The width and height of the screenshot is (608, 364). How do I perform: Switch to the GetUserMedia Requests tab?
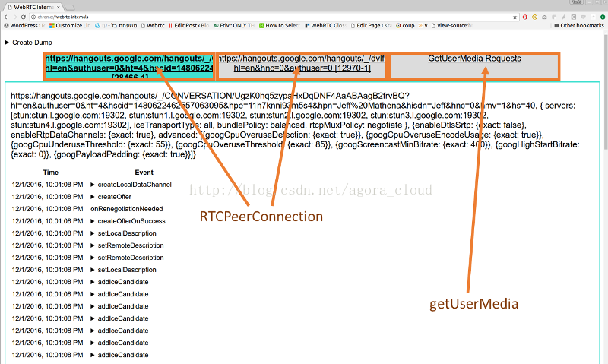(x=474, y=66)
